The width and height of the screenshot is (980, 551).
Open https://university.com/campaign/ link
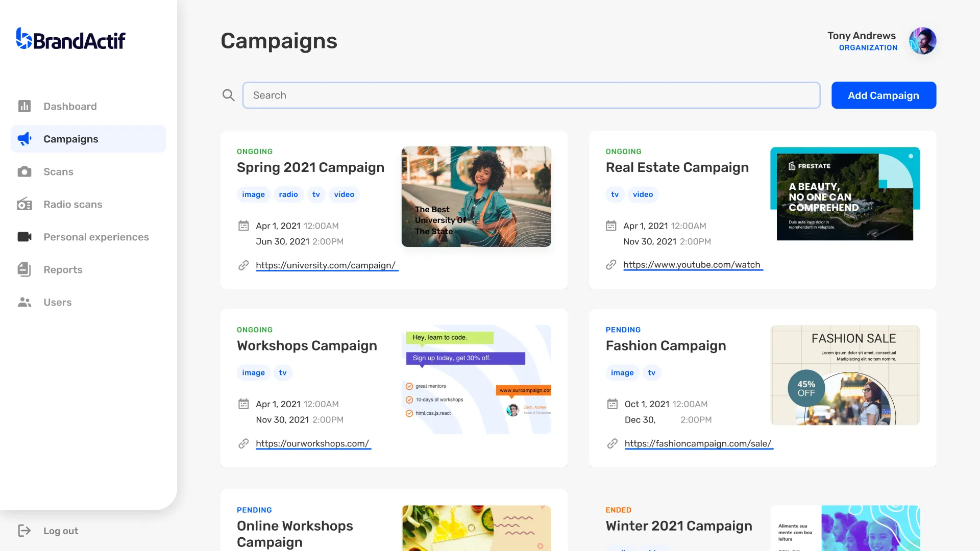coord(327,265)
